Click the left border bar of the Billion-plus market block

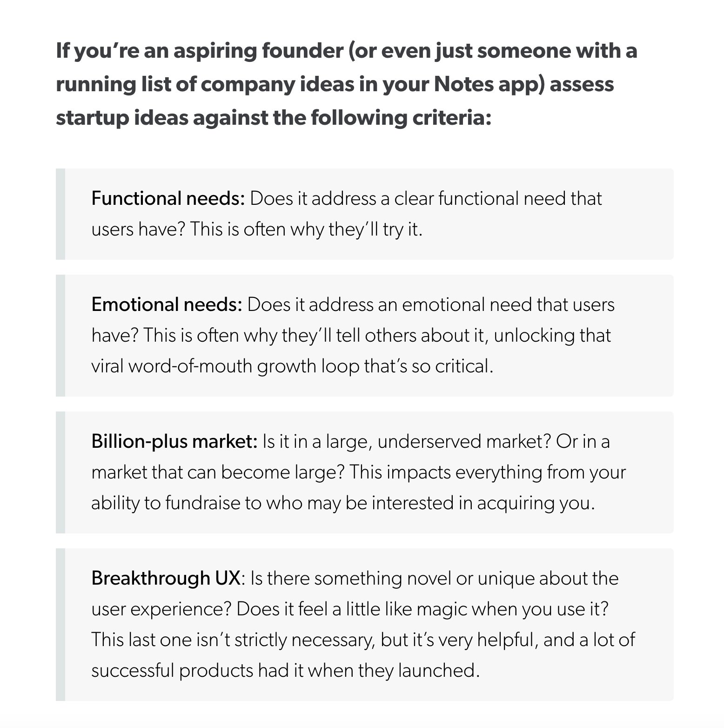pos(60,472)
